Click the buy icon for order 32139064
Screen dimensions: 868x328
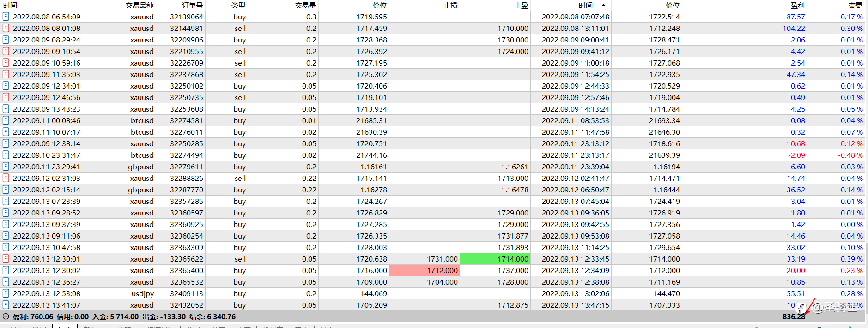[x=6, y=17]
